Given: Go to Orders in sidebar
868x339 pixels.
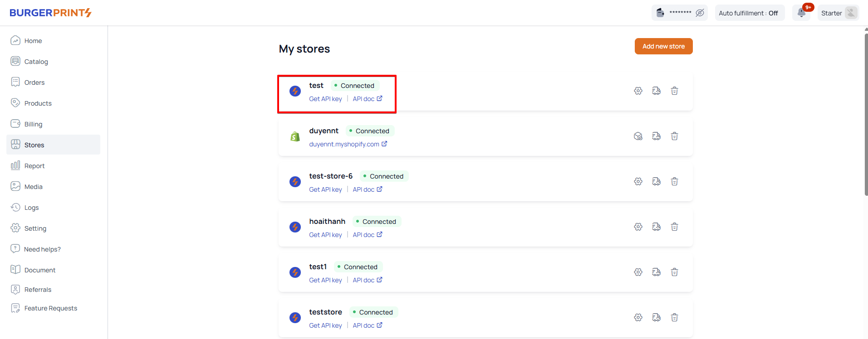Looking at the screenshot, I should pos(34,82).
